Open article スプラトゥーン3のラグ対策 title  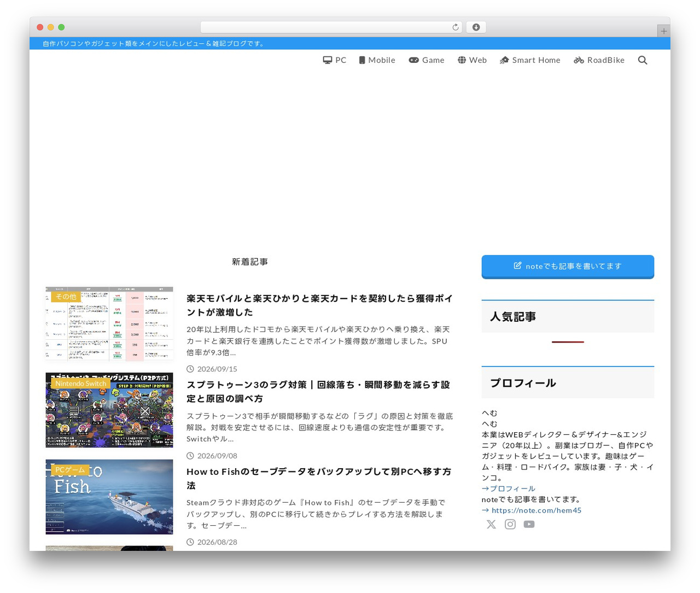tap(318, 392)
